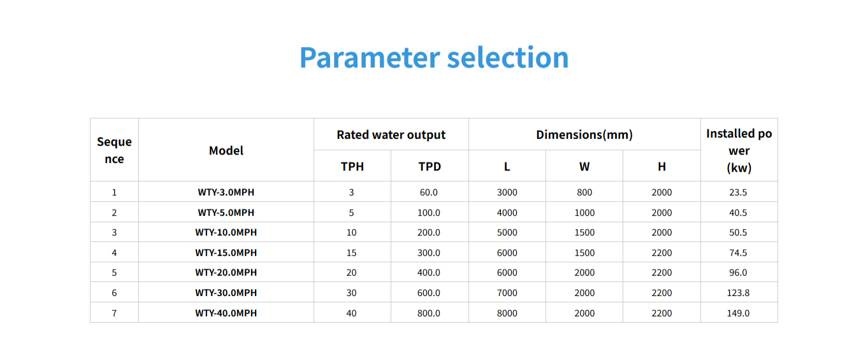Click the 800.0 TPD value

(429, 313)
